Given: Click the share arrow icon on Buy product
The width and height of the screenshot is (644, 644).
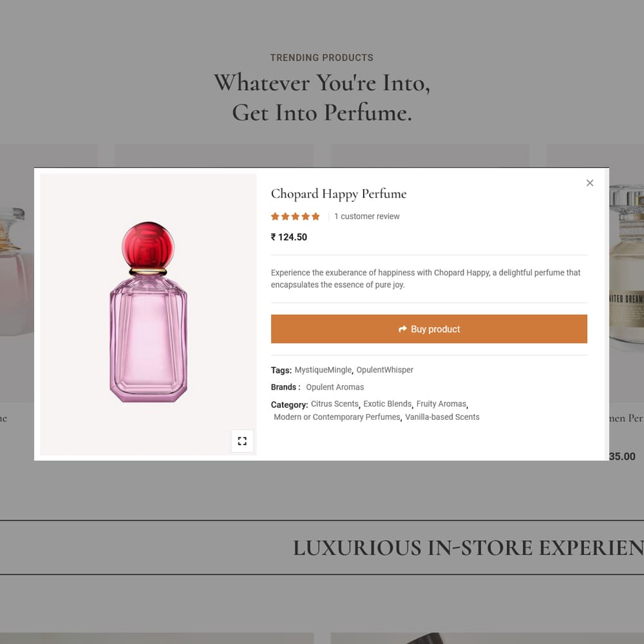Looking at the screenshot, I should pyautogui.click(x=402, y=329).
